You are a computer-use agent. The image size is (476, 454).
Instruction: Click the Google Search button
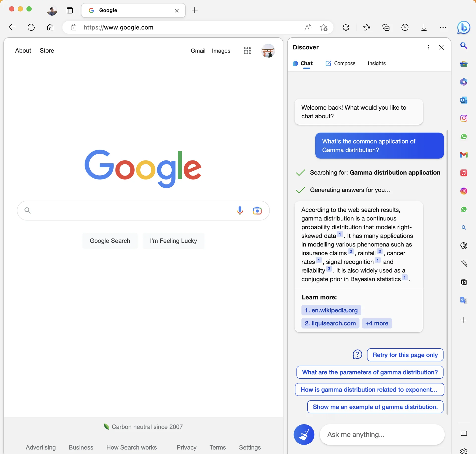tap(110, 241)
